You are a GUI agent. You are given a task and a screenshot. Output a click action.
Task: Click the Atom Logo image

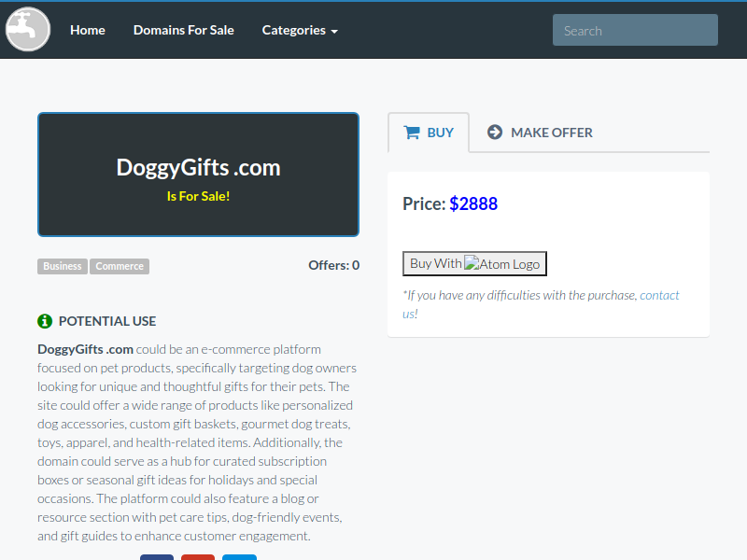(x=502, y=264)
